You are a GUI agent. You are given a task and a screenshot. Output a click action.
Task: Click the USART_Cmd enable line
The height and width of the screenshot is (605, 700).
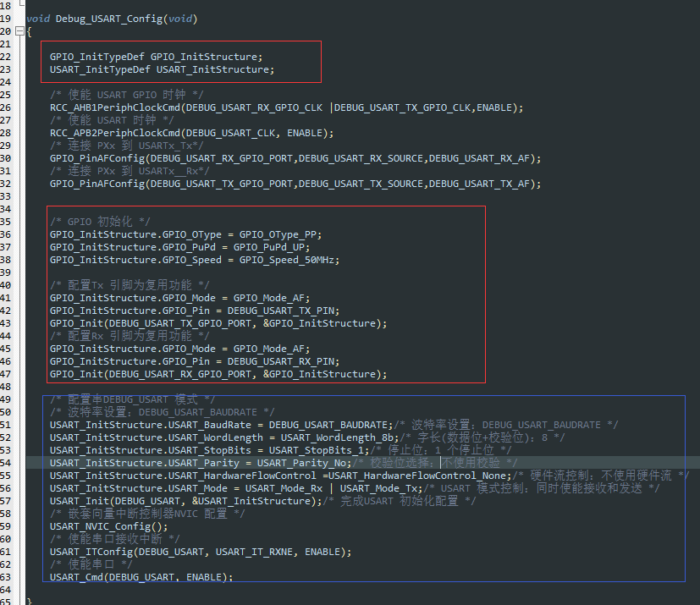tap(141, 577)
